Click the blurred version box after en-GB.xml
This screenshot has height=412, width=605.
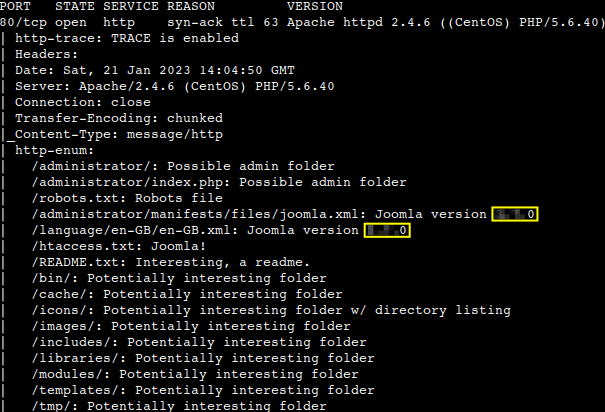coord(387,230)
